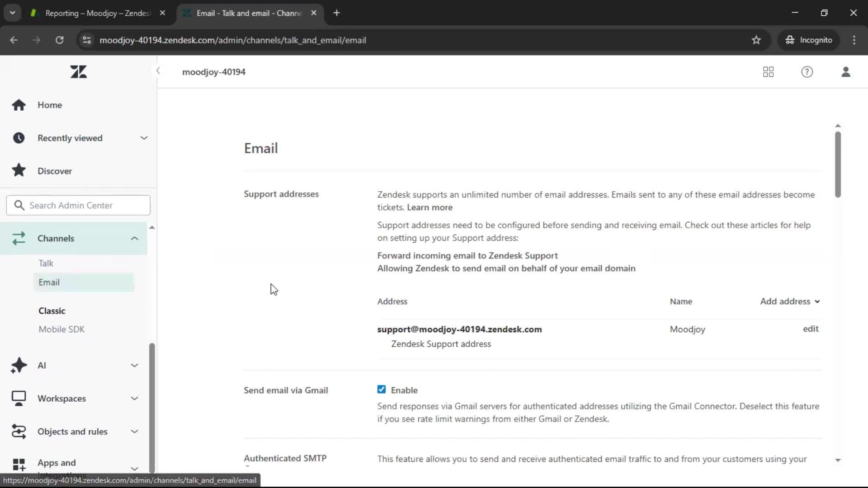Select the Email - Talk and email tab
The width and height of the screenshot is (868, 488).
[249, 13]
